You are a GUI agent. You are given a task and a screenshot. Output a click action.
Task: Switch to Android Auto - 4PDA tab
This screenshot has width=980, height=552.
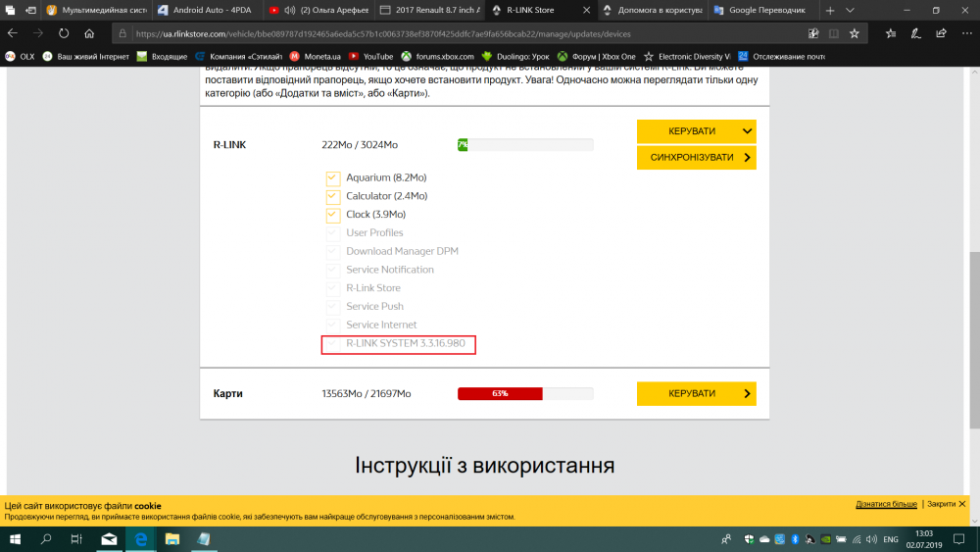pos(207,10)
